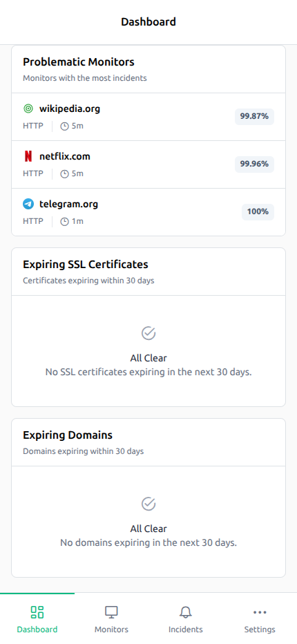Click the wikipedia.org green target favicon
297x644 pixels.
click(x=28, y=109)
